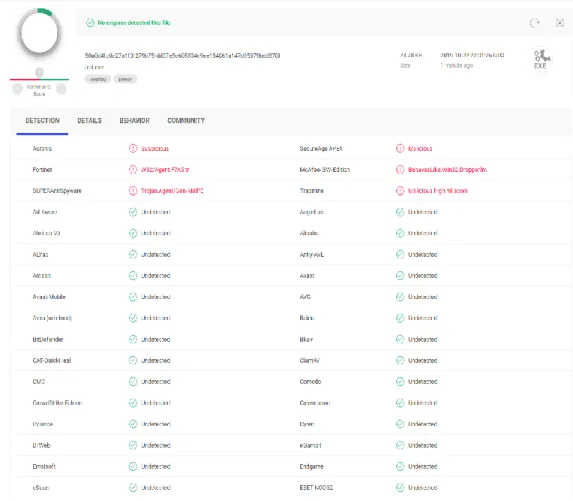Click the ClamAV Undetected checkmark icon
Screen dimensions: 573x501
[x=400, y=360]
